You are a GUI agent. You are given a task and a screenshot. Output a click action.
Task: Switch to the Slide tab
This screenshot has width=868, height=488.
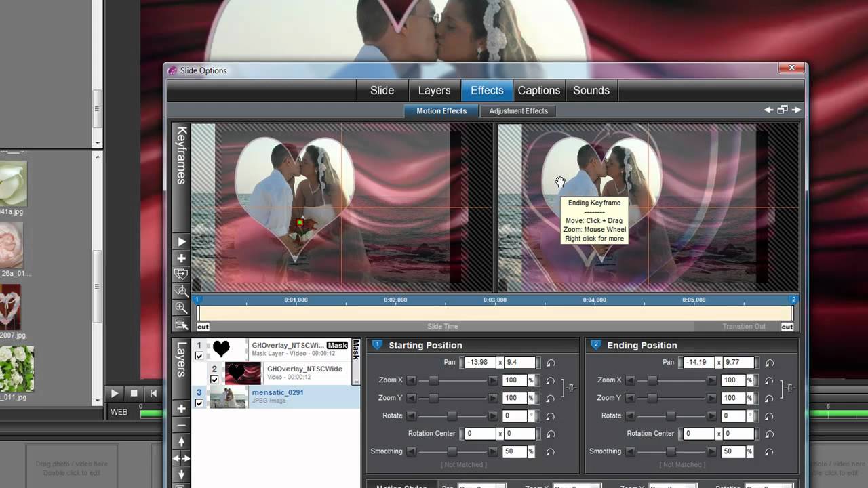382,90
